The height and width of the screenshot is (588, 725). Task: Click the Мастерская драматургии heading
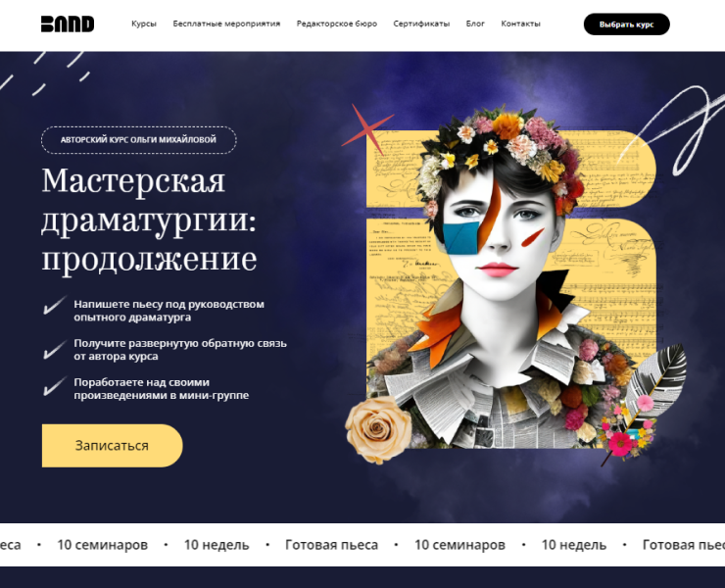[x=149, y=220]
